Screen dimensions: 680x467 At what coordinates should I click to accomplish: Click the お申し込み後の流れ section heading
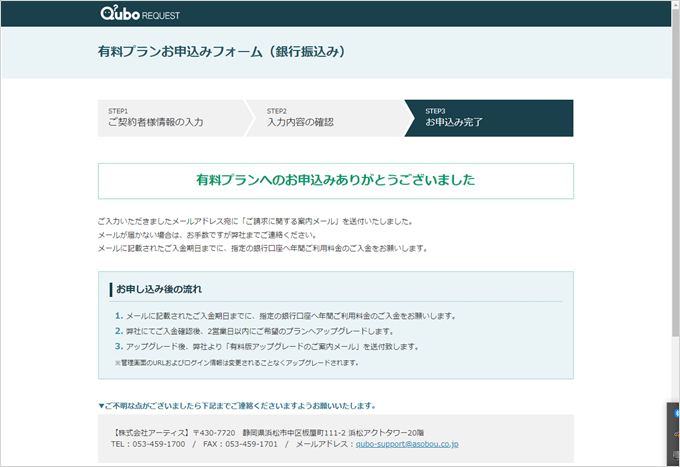coord(159,289)
